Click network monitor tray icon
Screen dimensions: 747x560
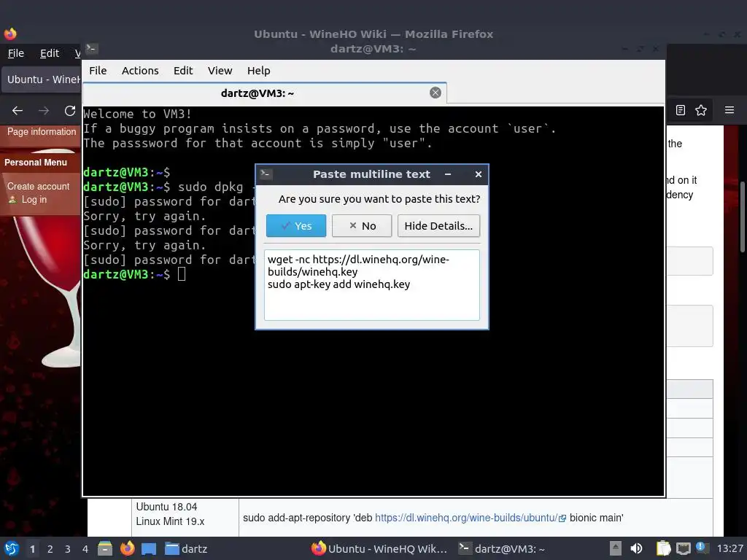click(x=683, y=548)
